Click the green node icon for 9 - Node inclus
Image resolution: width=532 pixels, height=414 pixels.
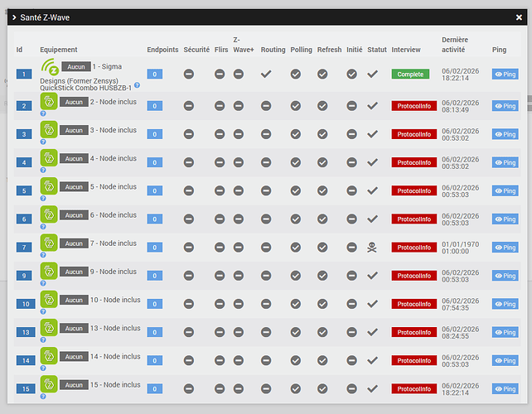pyautogui.click(x=49, y=272)
